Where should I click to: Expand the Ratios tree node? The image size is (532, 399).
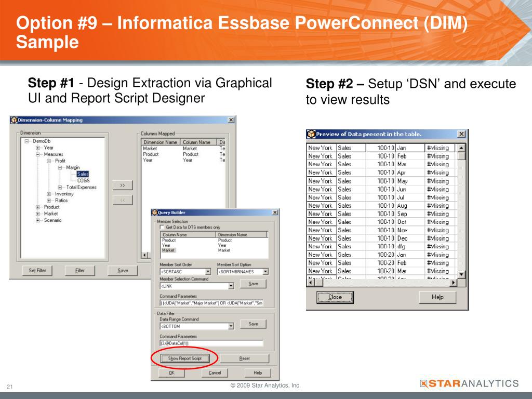pos(49,201)
